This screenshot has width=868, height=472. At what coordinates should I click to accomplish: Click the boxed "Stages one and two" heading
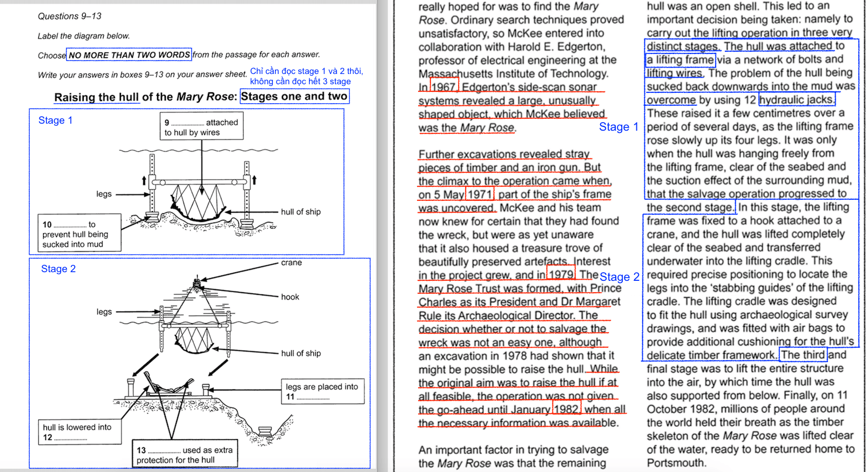click(294, 96)
